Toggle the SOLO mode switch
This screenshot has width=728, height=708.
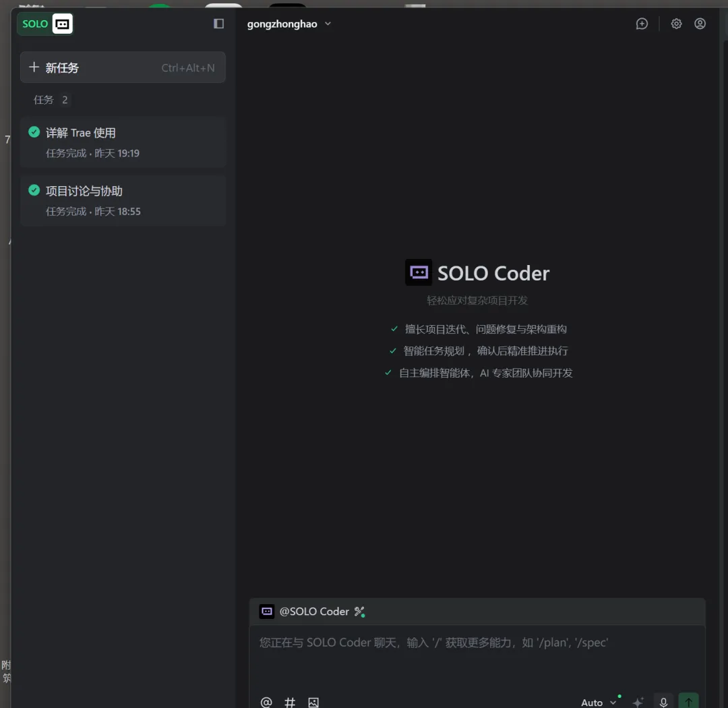(x=45, y=24)
